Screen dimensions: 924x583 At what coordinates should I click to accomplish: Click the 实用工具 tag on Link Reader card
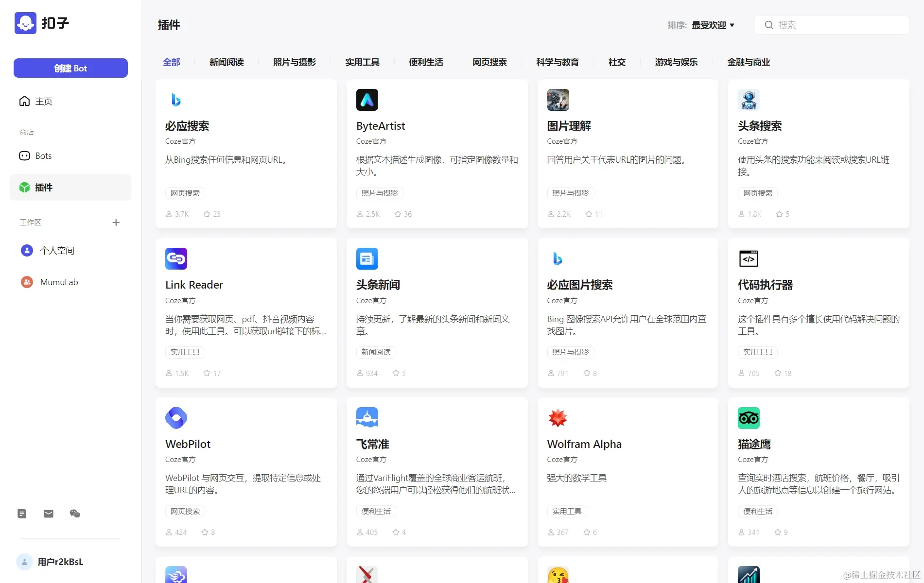pyautogui.click(x=185, y=352)
